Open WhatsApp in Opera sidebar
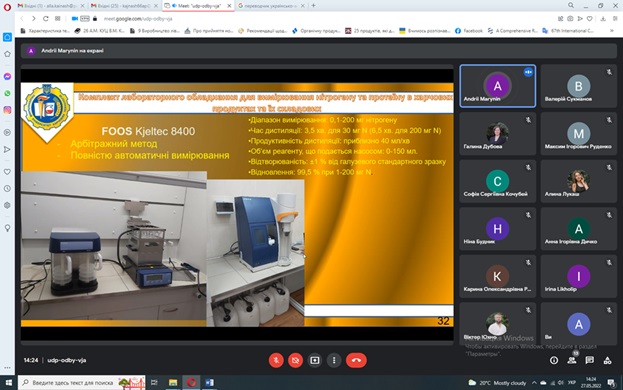The height and width of the screenshot is (390, 623). [x=7, y=93]
